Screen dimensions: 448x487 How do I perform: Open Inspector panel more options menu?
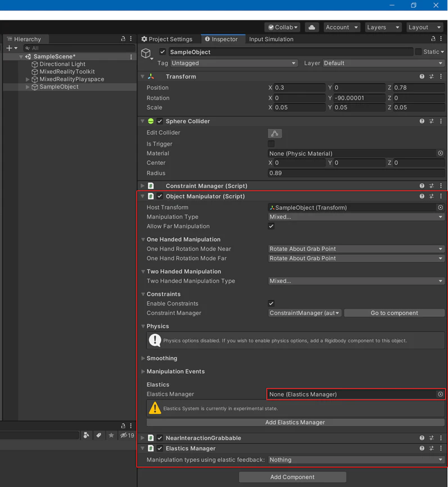coord(441,38)
